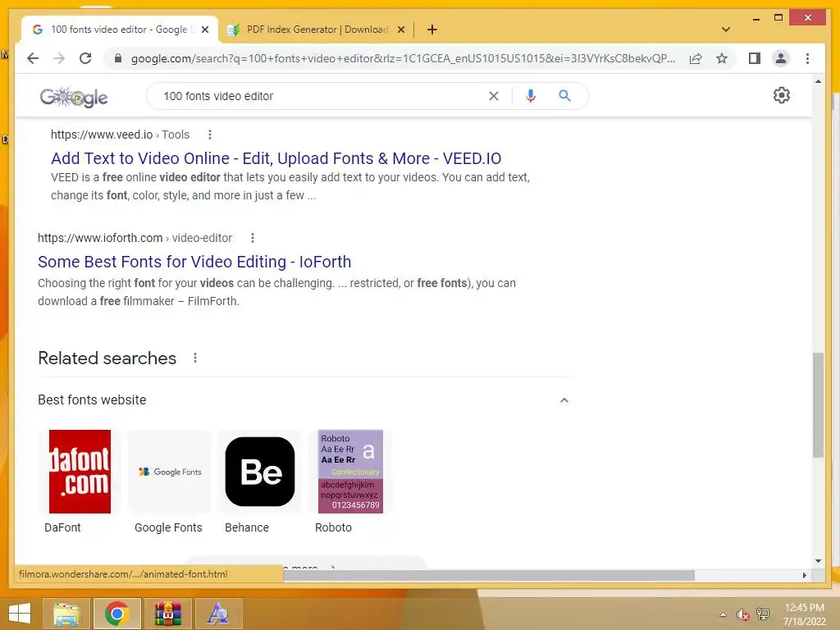This screenshot has width=840, height=630.
Task: Collapse the Best fonts website section
Action: pos(564,400)
